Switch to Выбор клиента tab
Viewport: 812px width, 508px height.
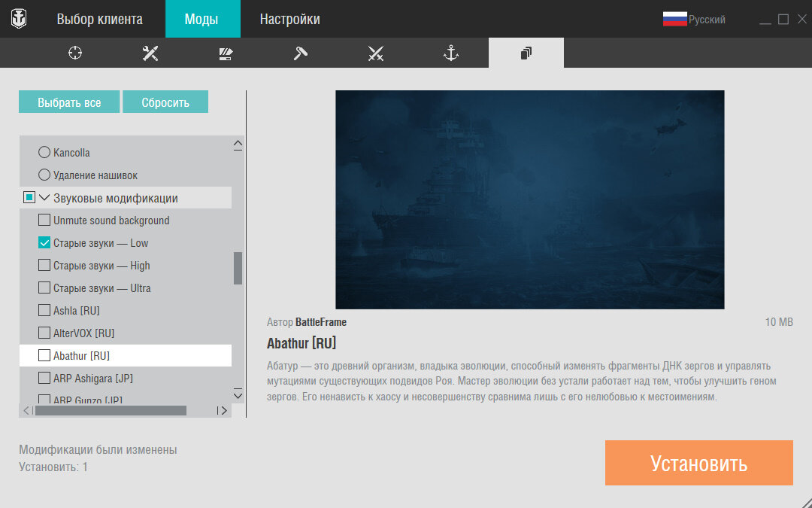pos(99,19)
